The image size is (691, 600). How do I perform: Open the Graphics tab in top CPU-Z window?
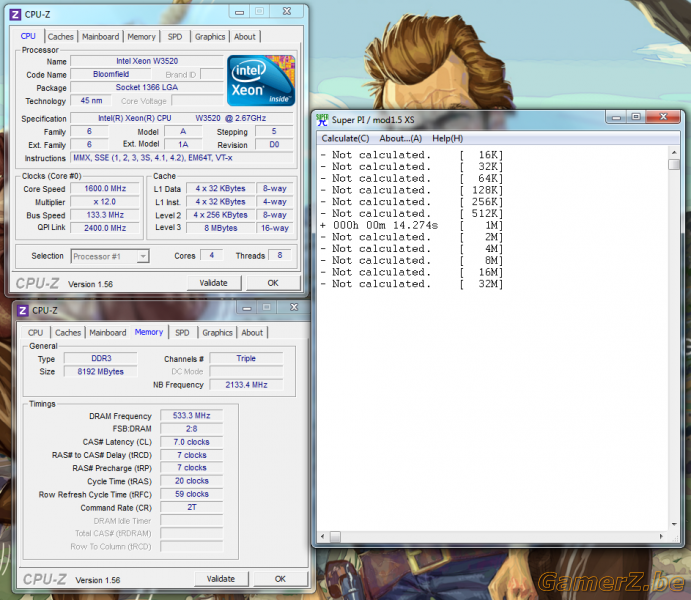coord(210,37)
